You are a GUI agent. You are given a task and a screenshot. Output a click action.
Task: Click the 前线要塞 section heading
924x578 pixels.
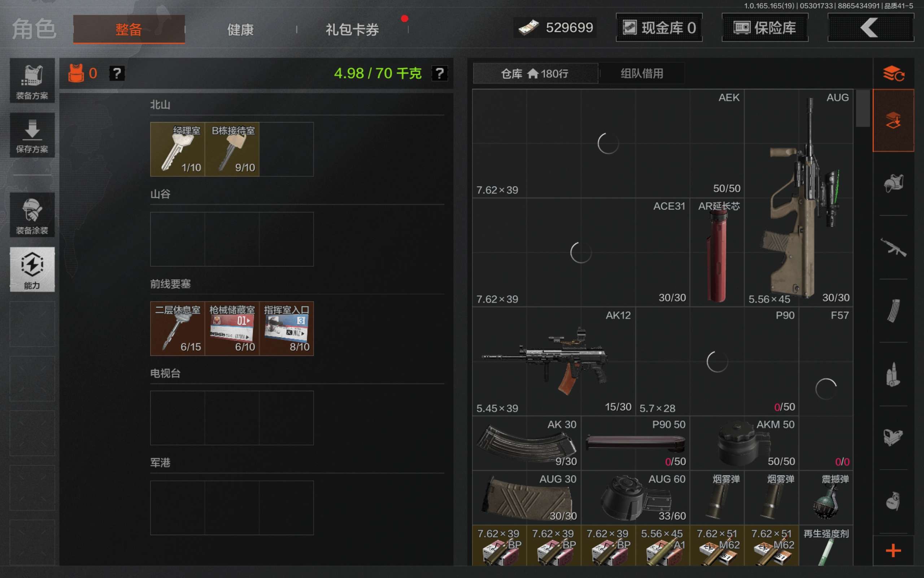pos(170,284)
